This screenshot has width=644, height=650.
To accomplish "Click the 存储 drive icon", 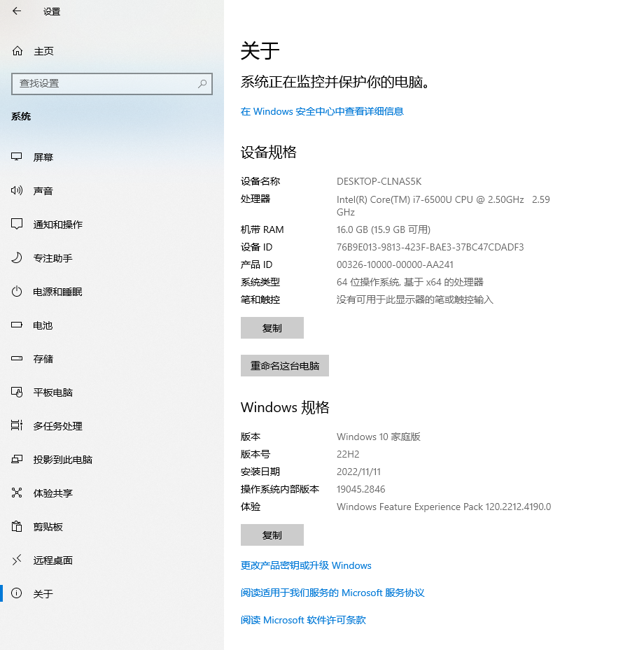I will [x=17, y=358].
